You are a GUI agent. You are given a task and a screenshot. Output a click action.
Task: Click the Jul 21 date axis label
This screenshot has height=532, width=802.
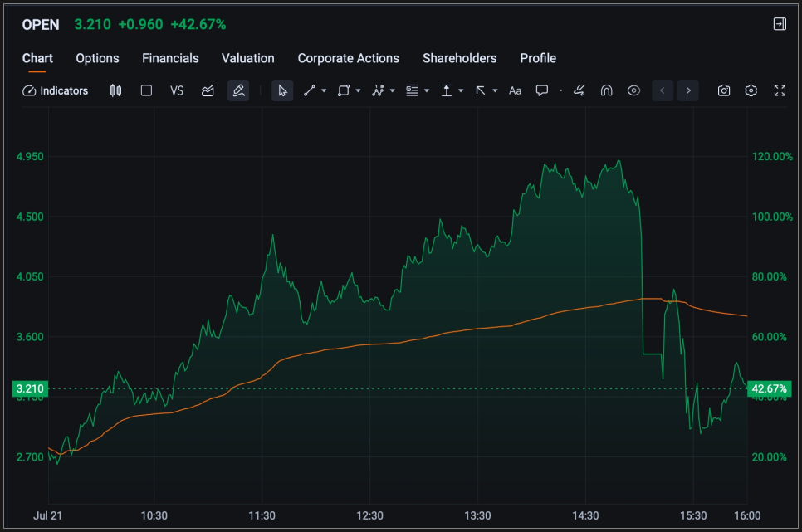[x=47, y=515]
